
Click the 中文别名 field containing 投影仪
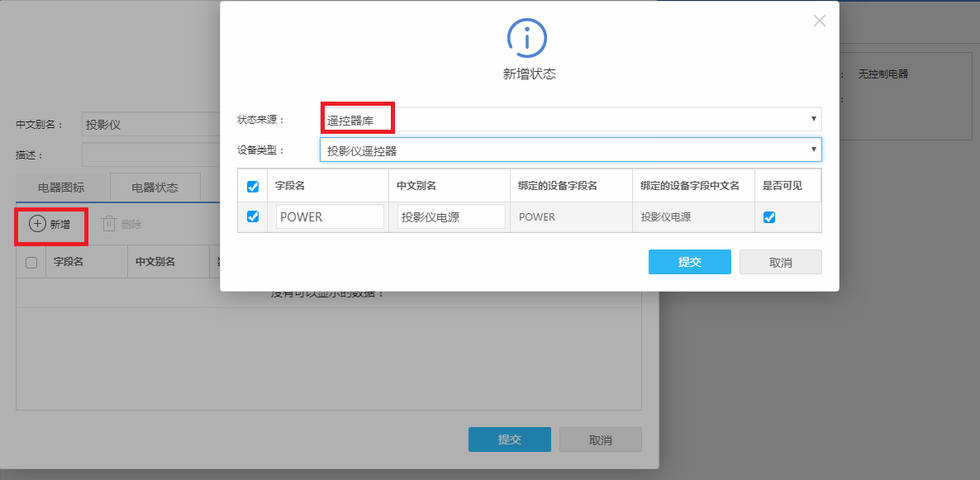[x=149, y=125]
